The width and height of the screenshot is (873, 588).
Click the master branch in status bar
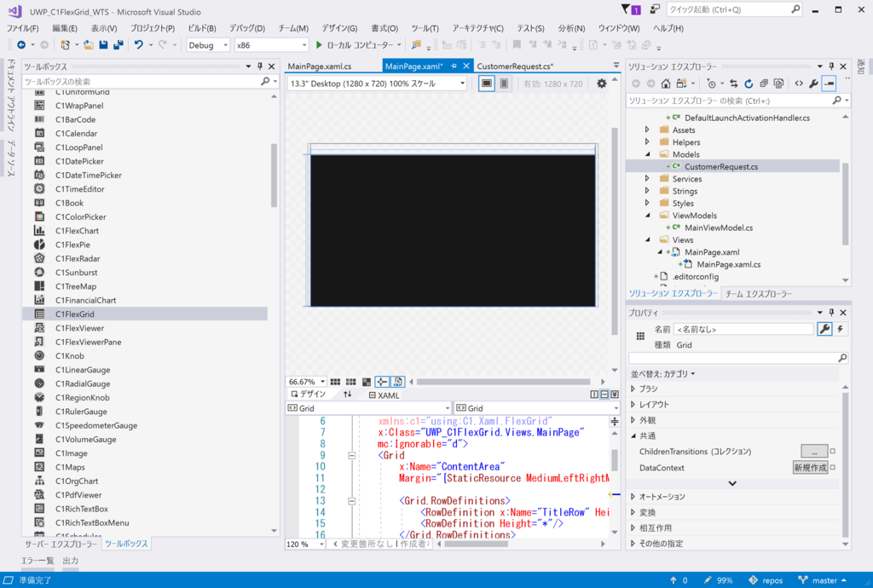[x=822, y=580]
